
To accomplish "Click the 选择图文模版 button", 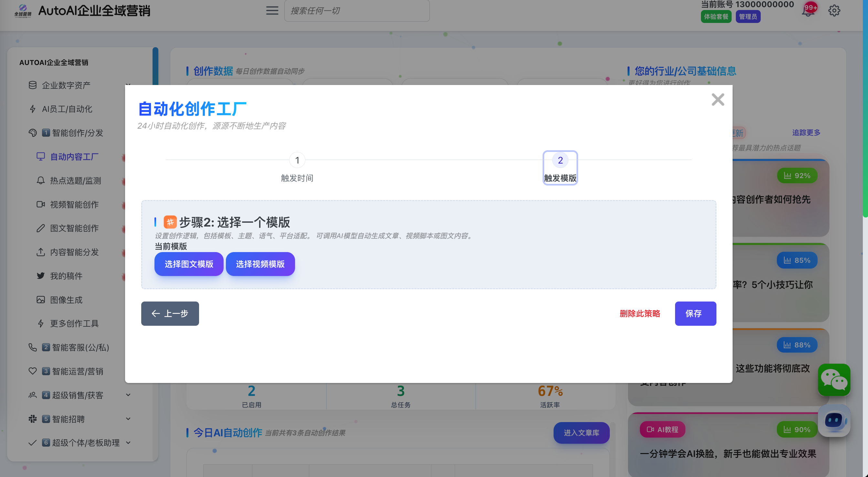I will 189,264.
